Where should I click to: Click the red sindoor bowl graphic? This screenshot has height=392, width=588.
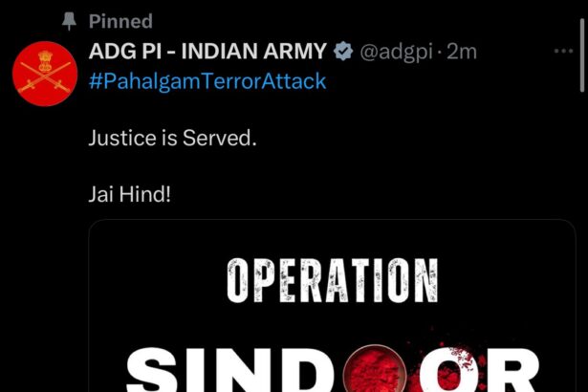tap(375, 369)
